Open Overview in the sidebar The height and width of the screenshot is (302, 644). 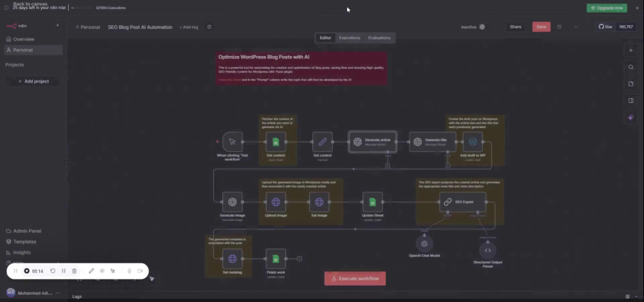pyautogui.click(x=33, y=39)
